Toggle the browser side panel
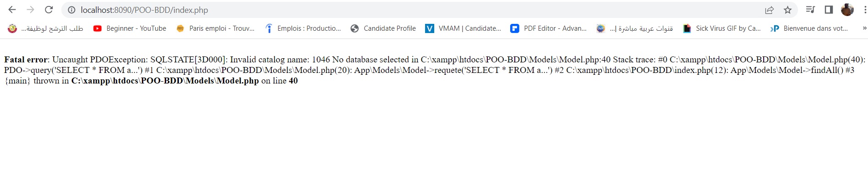Image resolution: width=868 pixels, height=189 pixels. [829, 10]
